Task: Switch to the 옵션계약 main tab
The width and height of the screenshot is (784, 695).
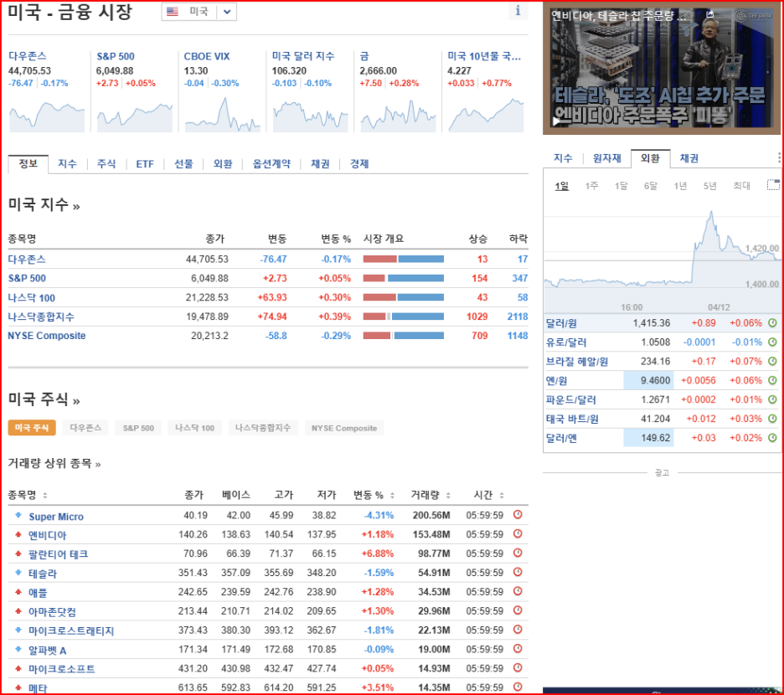Action: tap(271, 164)
